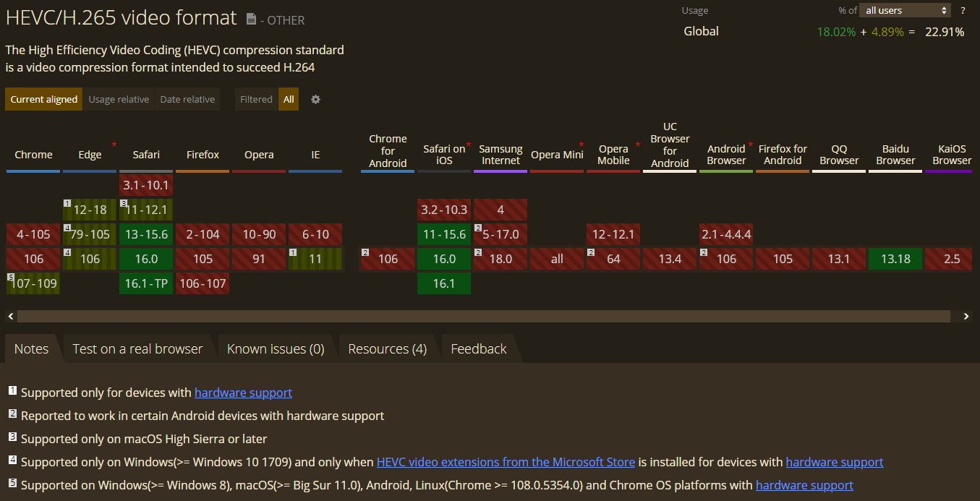Image resolution: width=980 pixels, height=501 pixels.
Task: Select Safari on iOS 3.2-10.3 cell
Action: click(444, 210)
